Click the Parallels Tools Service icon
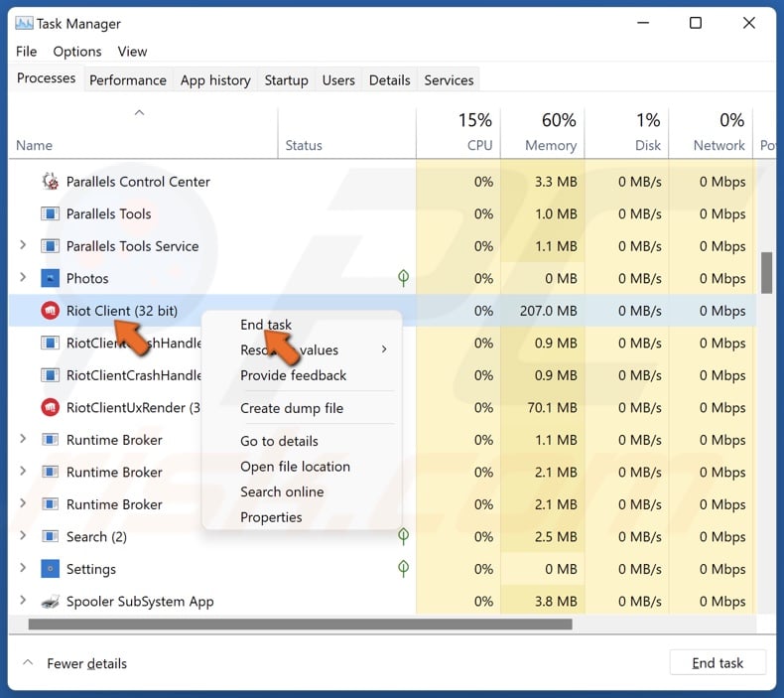The height and width of the screenshot is (698, 784). (x=50, y=246)
